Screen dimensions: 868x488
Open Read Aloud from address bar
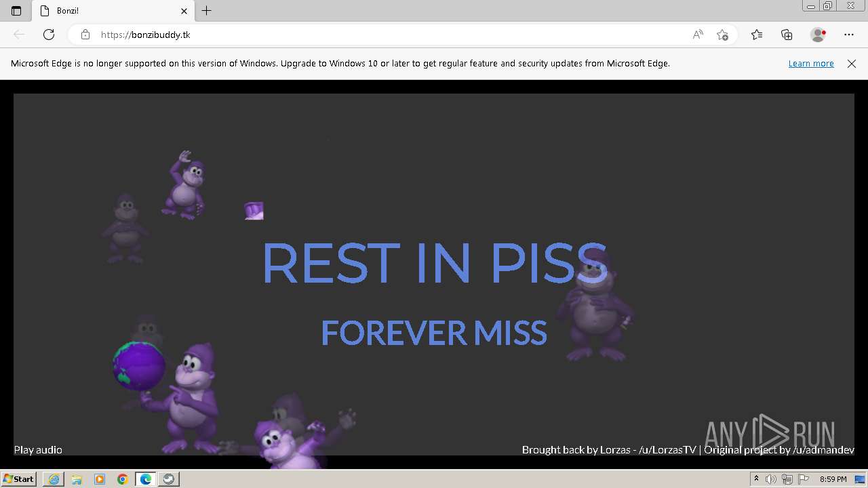698,35
